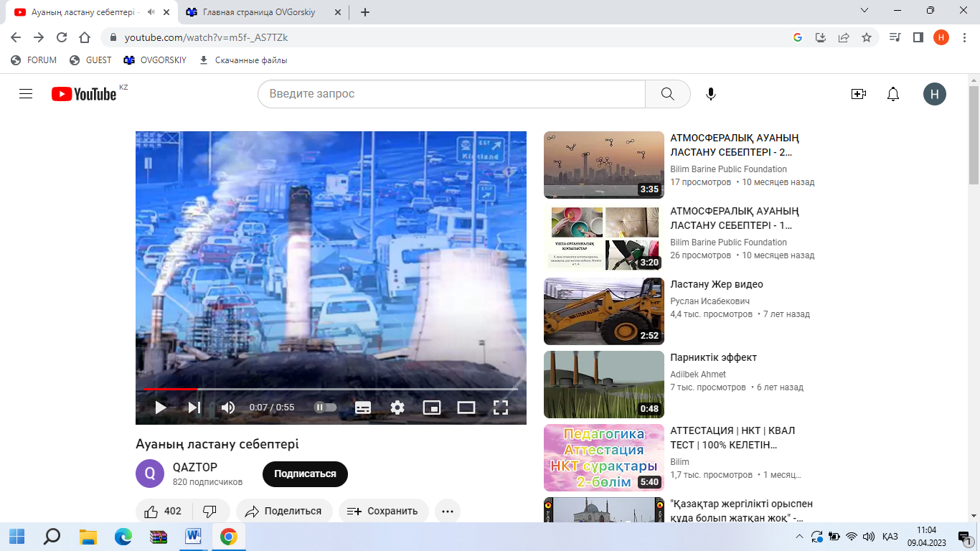Open the OVGORSKIY bookmark
This screenshot has height=551, width=980.
coord(154,60)
